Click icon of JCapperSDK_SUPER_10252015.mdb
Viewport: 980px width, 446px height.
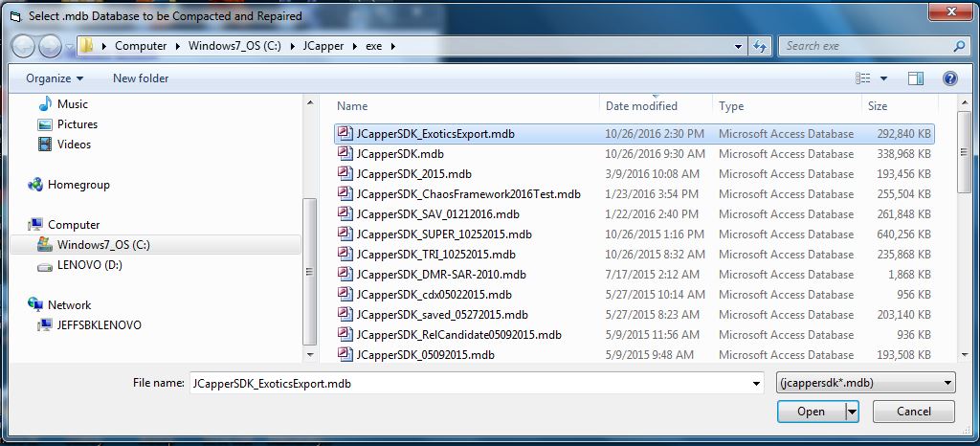click(345, 234)
